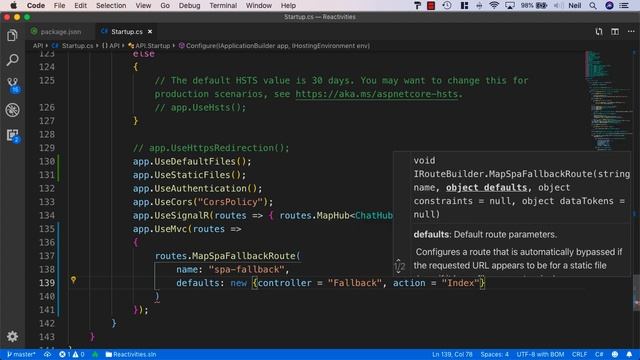Open the Source Control view

(13, 85)
